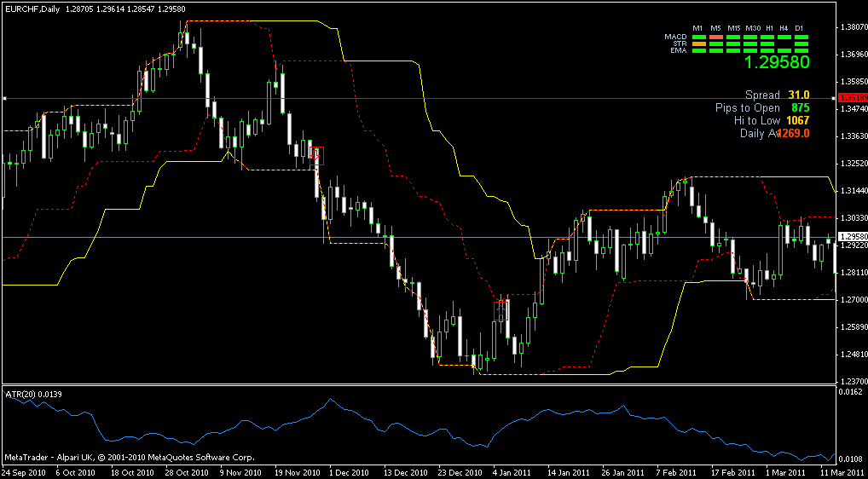868x479 pixels.
Task: Click the H1 timeframe column label
Action: tap(769, 28)
